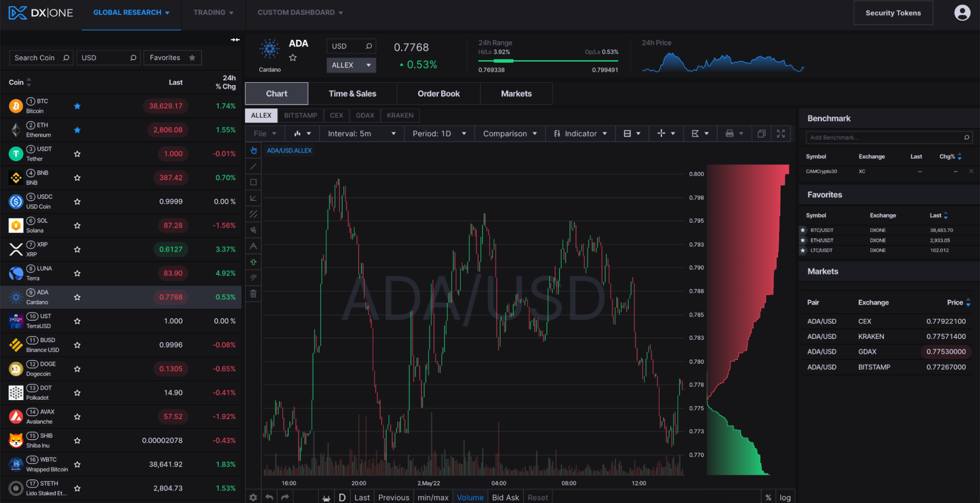Remove CAMCrypto30 benchmark with X icon
This screenshot has height=503, width=980.
tap(971, 171)
